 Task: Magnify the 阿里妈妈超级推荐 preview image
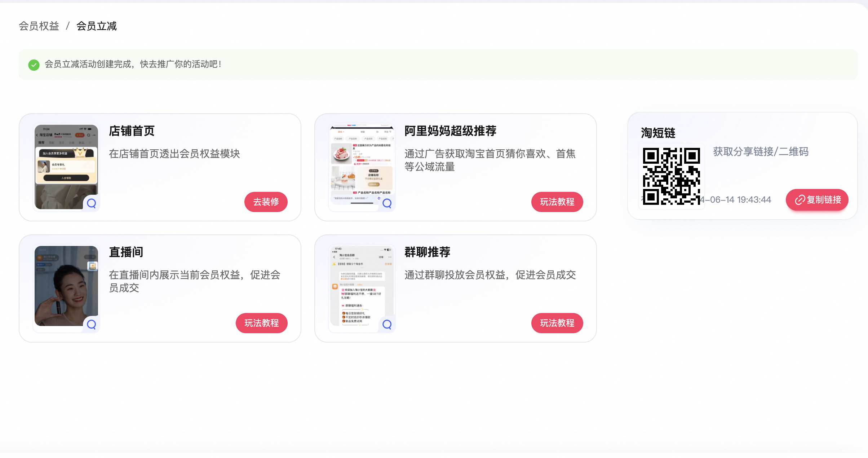tap(387, 203)
